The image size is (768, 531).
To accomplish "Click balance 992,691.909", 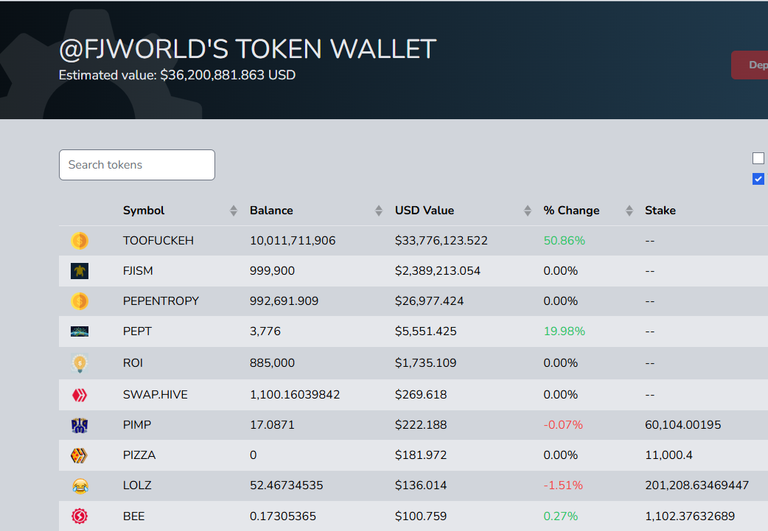I will (284, 301).
